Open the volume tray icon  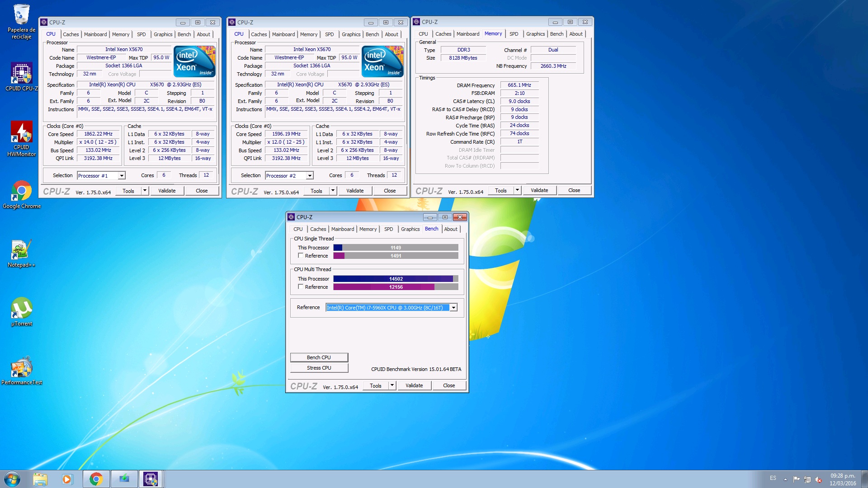(819, 479)
